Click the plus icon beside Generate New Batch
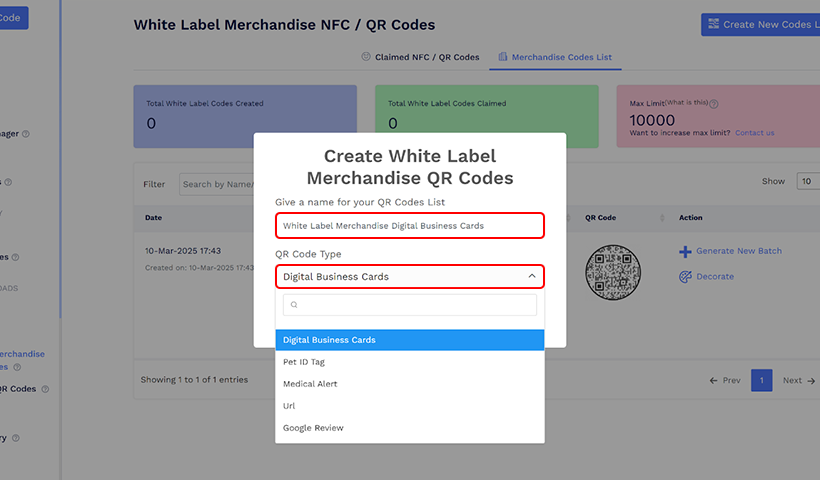 pos(685,252)
